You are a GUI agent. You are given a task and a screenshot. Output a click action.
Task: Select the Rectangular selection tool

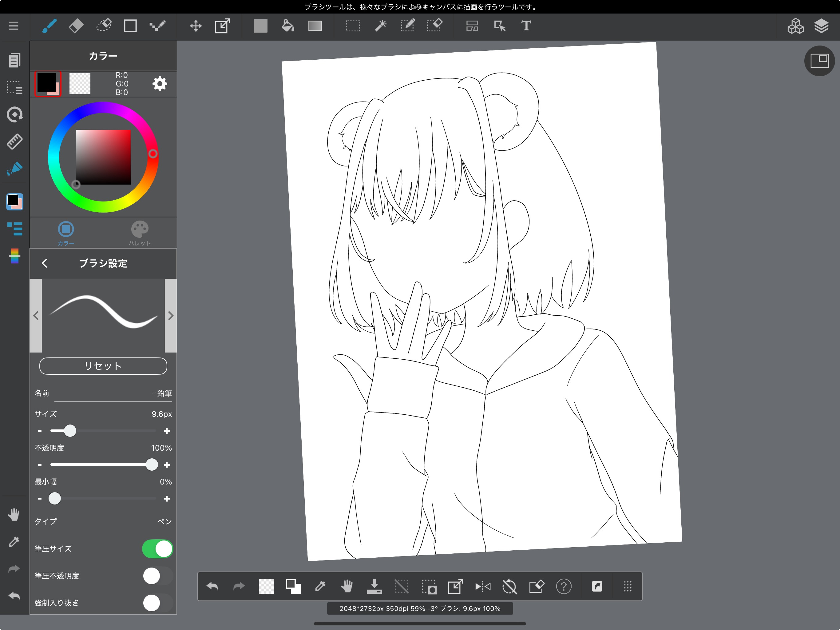353,26
